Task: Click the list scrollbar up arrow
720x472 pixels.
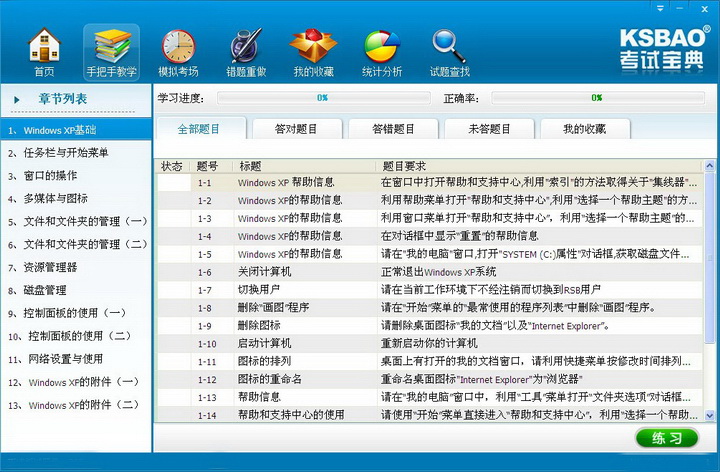Action: [x=710, y=165]
